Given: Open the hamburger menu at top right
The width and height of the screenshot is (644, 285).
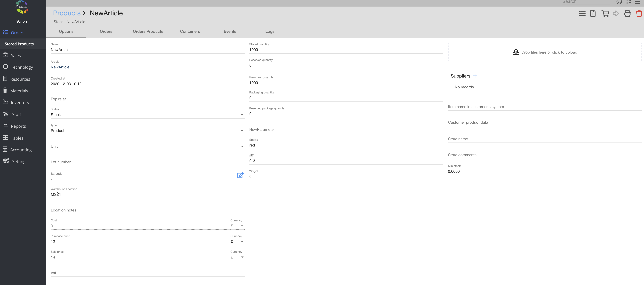Looking at the screenshot, I should [637, 2].
